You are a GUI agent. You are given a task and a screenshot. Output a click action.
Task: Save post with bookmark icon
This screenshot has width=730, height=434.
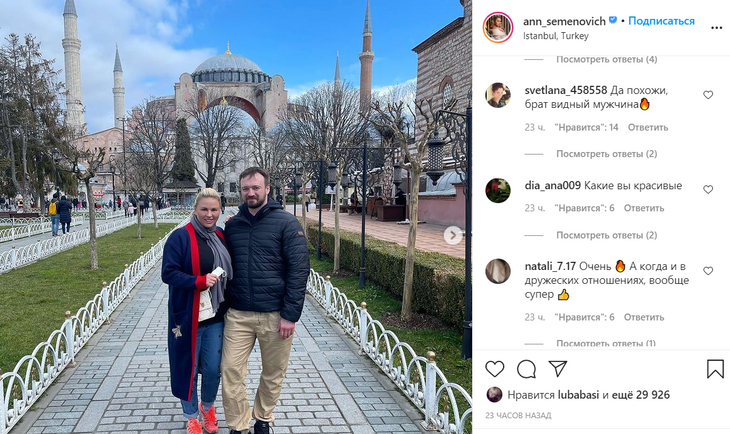click(715, 369)
